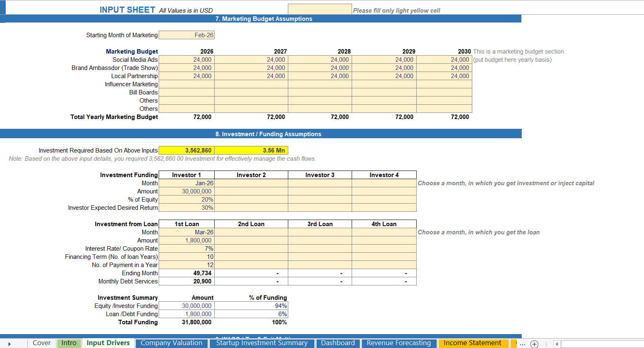Open the Cover sheet tab
The image size is (644, 348).
click(42, 343)
